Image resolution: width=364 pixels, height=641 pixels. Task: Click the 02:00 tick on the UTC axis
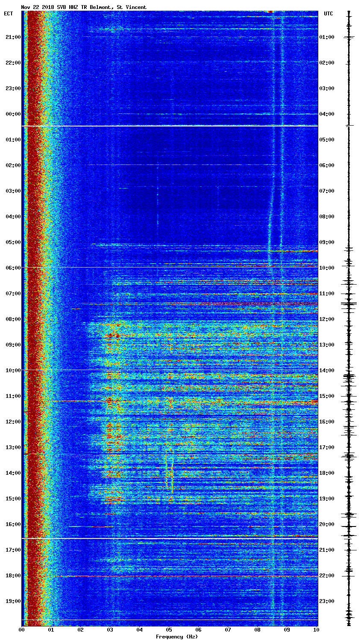click(327, 63)
